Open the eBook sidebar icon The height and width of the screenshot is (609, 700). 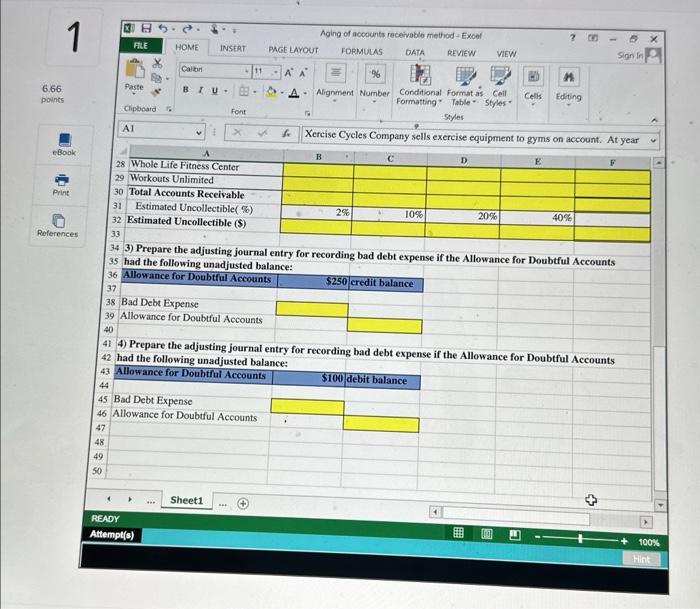(65, 140)
